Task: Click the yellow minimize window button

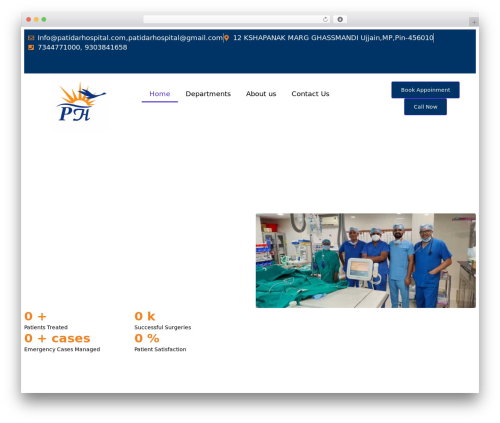Action: pyautogui.click(x=36, y=19)
